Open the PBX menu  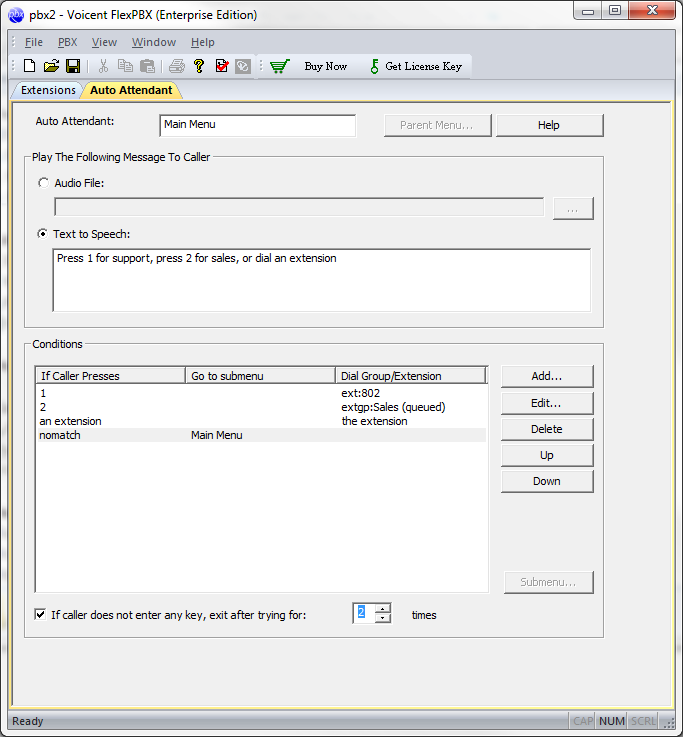67,42
